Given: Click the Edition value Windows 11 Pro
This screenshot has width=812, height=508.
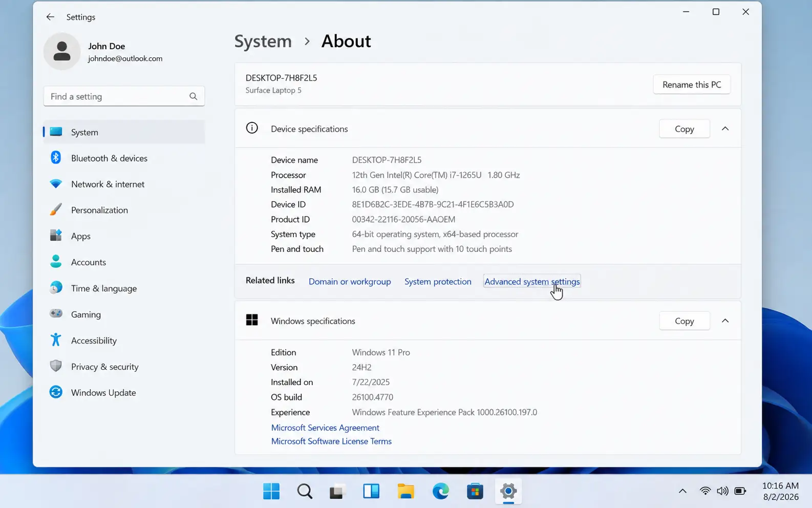Looking at the screenshot, I should click(x=381, y=352).
